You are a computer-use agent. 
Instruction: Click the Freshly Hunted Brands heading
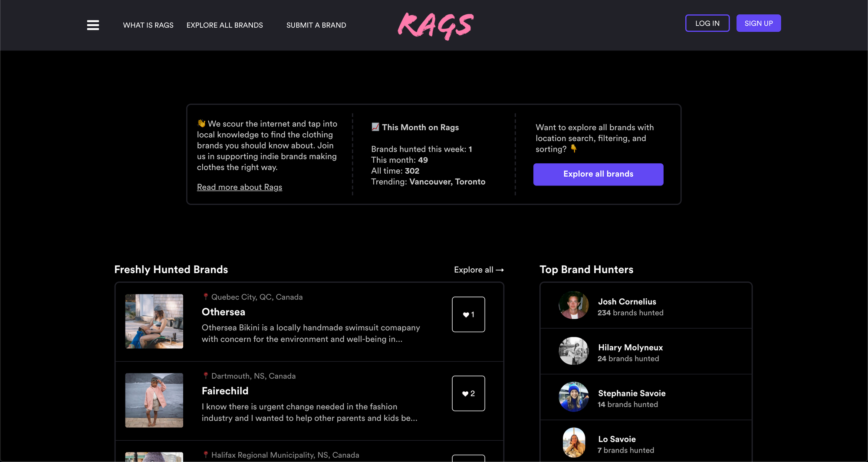pyautogui.click(x=171, y=270)
